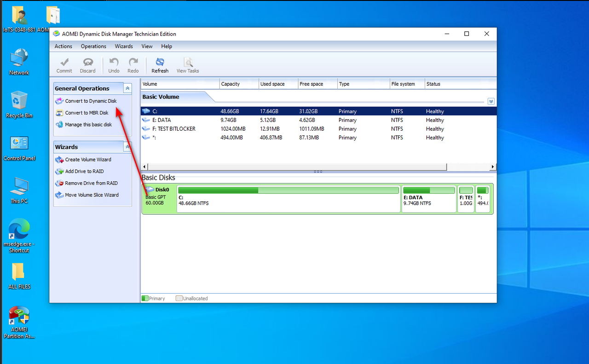The width and height of the screenshot is (589, 364).
Task: Select the C: volume row
Action: [x=318, y=111]
